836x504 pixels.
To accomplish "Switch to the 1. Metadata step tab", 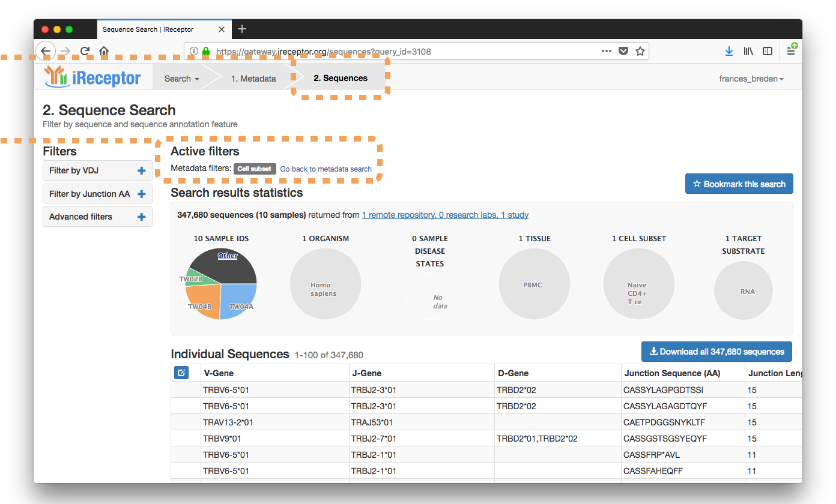I will click(253, 79).
